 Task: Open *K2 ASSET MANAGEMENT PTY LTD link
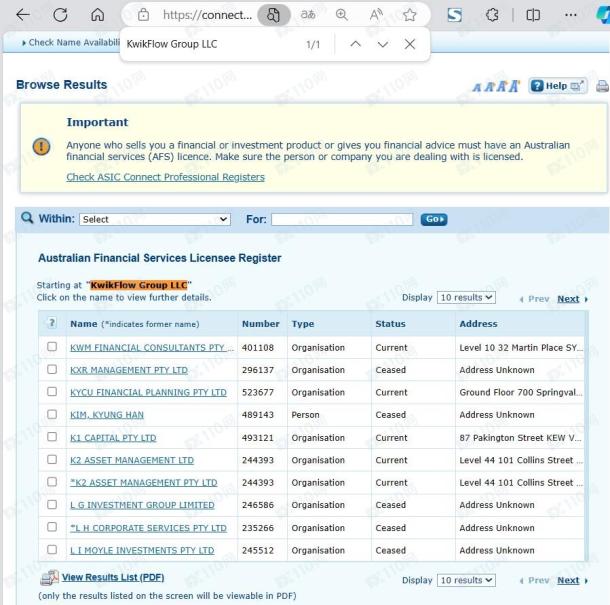click(x=144, y=482)
